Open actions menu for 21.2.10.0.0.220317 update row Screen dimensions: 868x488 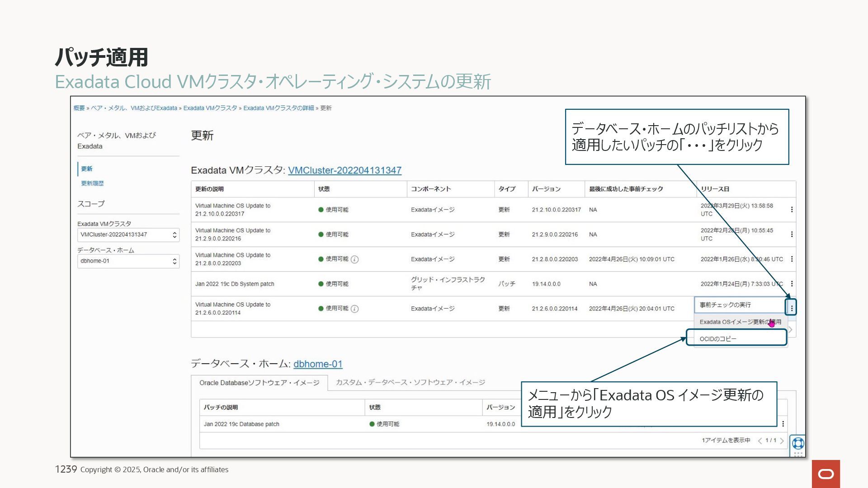coord(792,210)
